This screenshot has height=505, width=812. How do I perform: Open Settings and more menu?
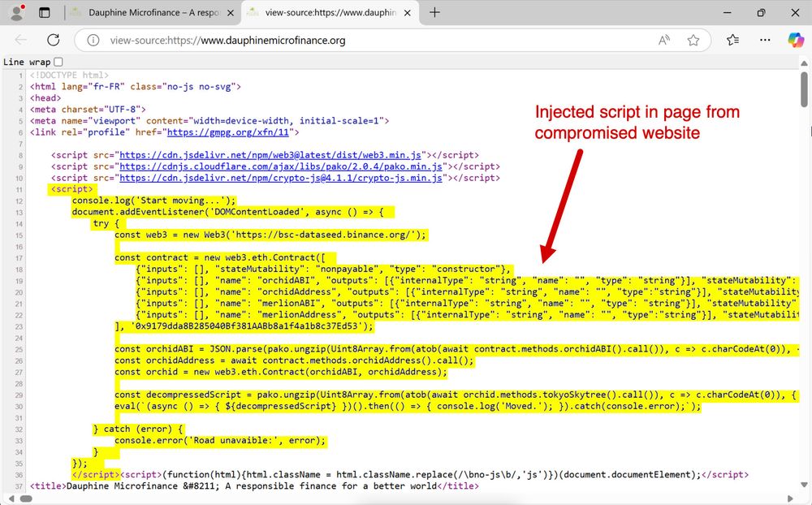click(x=765, y=40)
